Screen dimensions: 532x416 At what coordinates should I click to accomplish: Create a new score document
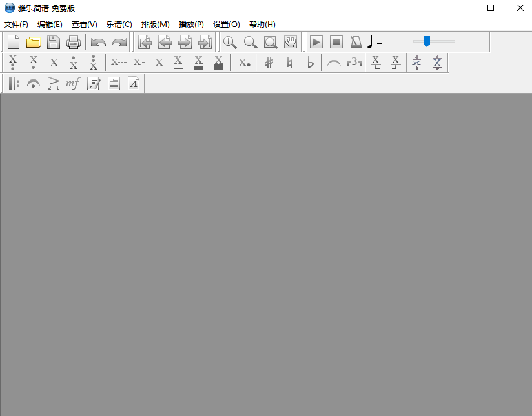click(x=14, y=43)
